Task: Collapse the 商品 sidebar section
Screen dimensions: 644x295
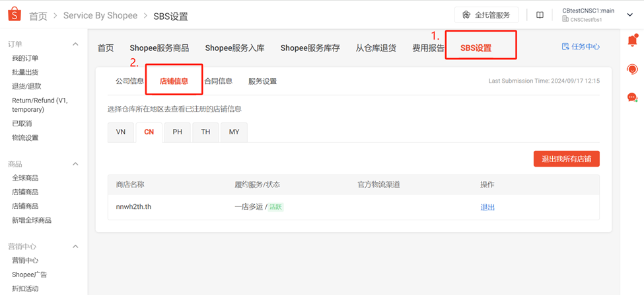Action: tap(75, 164)
